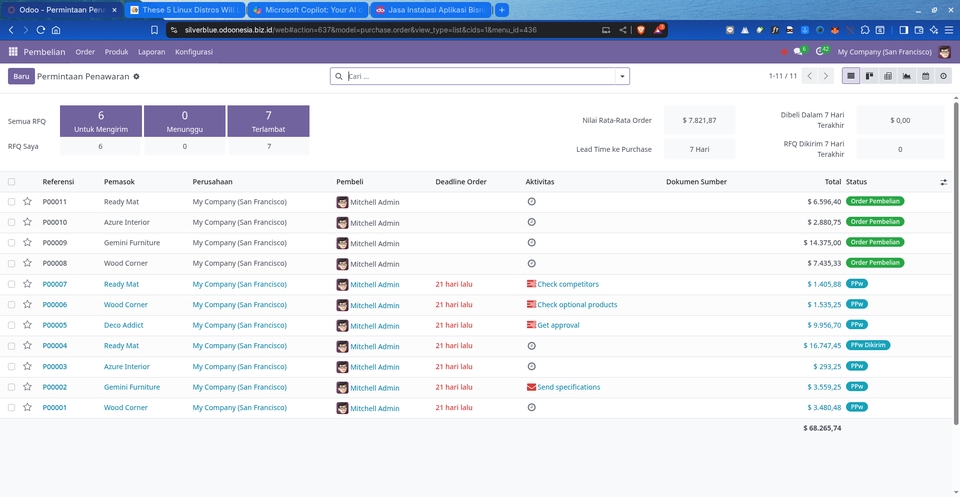Star order P00011 as favorite
960x497 pixels.
click(x=27, y=201)
